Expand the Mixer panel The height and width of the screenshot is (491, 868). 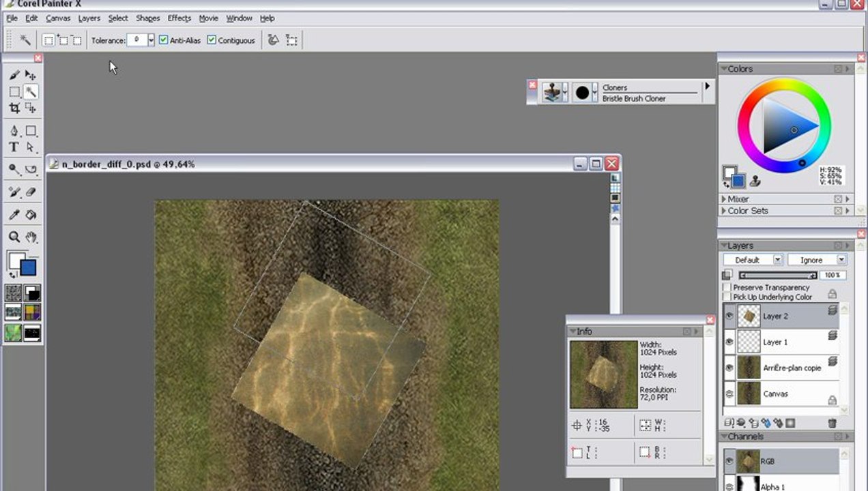click(x=725, y=199)
